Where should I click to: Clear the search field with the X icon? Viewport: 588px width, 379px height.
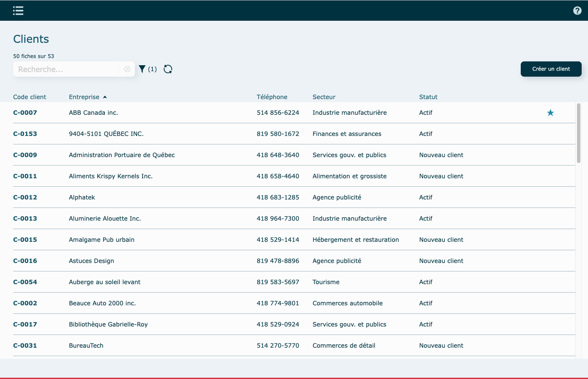[x=127, y=69]
